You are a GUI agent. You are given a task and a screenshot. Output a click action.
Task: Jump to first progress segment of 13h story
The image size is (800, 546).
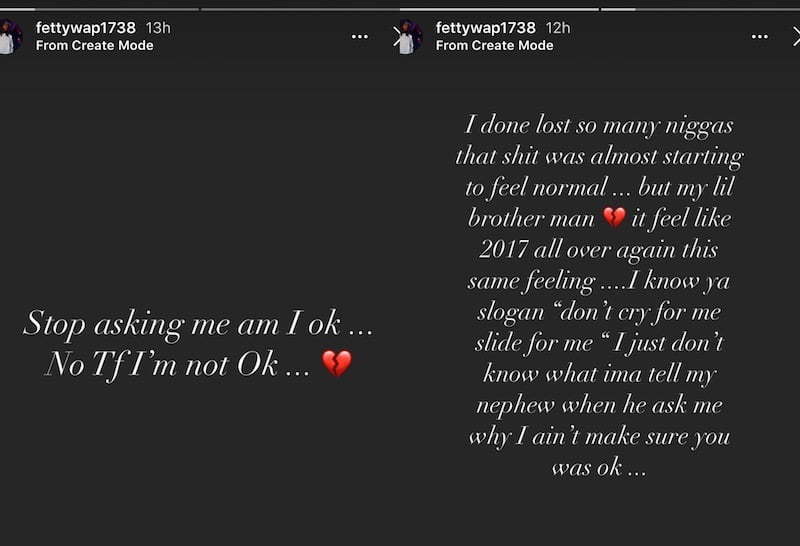click(99, 9)
